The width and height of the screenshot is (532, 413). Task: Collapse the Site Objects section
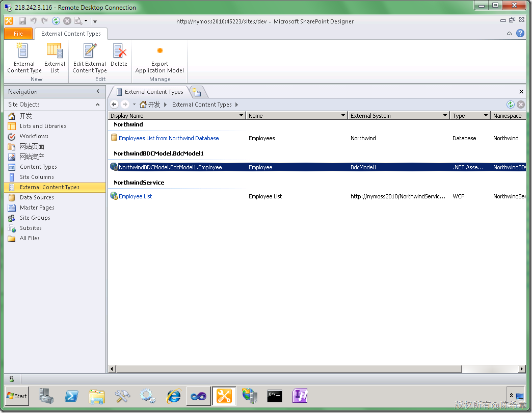tap(98, 105)
